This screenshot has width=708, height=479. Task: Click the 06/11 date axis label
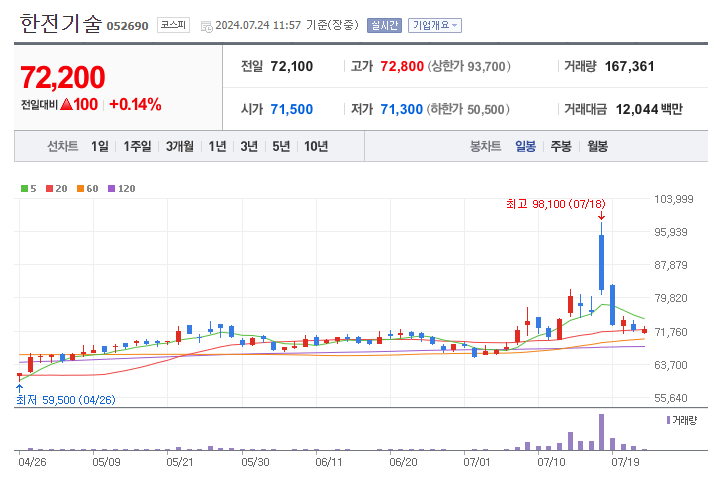pyautogui.click(x=329, y=462)
